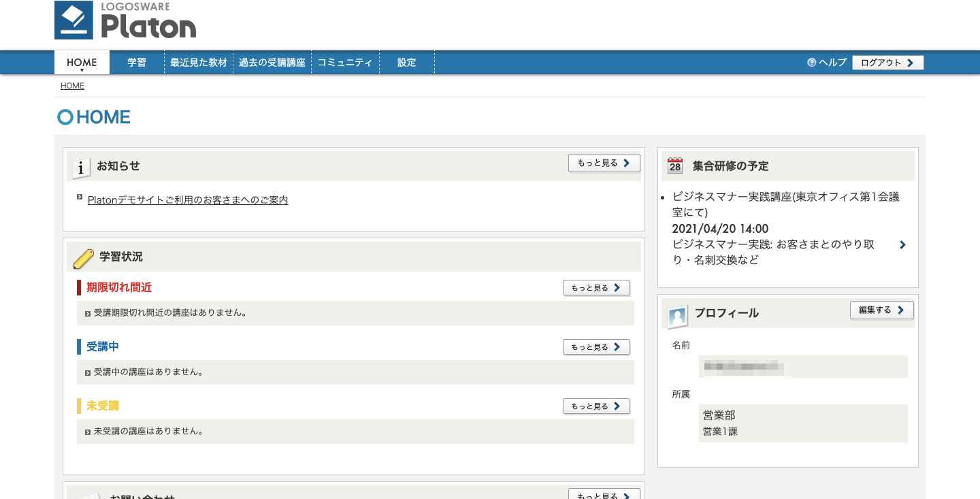Expand the ビジネスマナー実践講座 entry via its chevron

tap(902, 244)
